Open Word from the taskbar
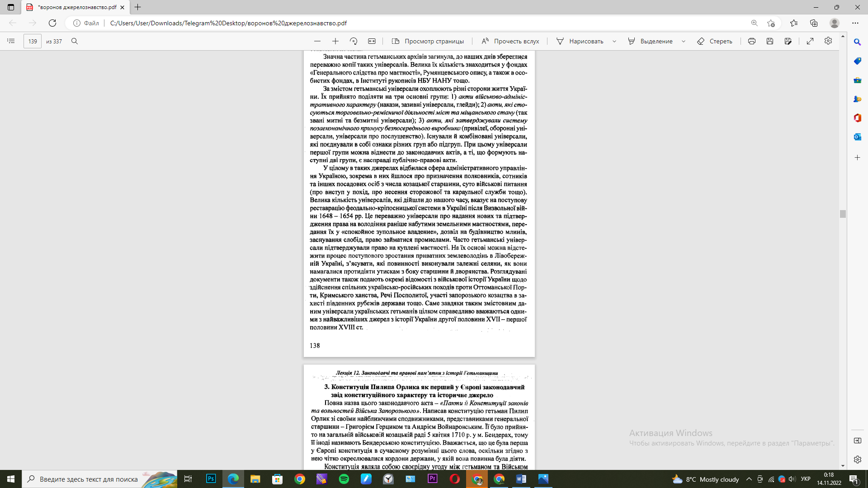 (521, 479)
